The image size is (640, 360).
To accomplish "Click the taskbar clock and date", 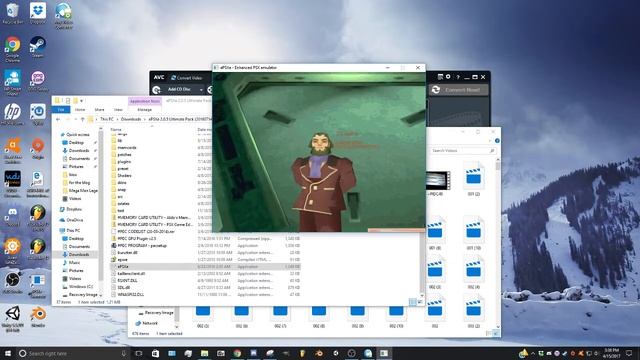I will (x=611, y=353).
